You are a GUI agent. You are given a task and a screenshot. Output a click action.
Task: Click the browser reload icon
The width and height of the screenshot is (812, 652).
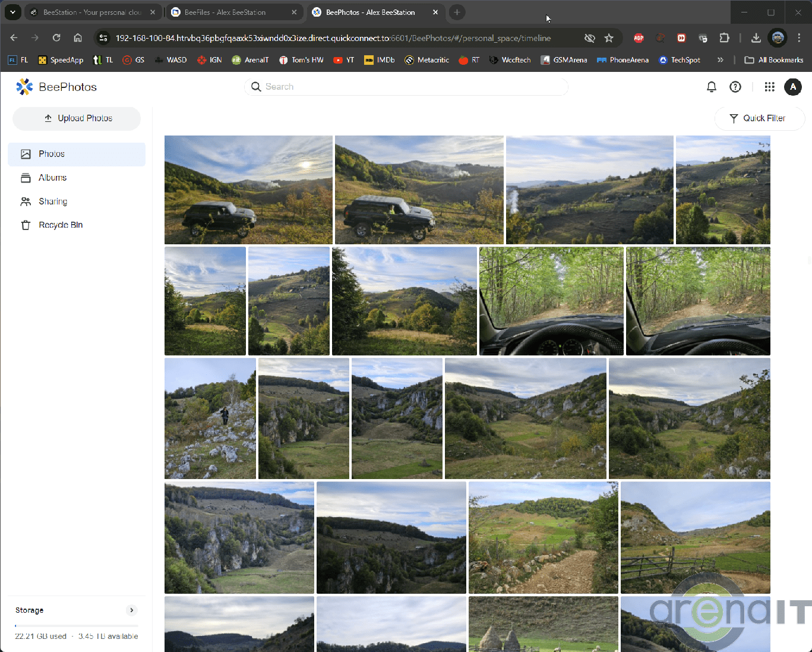(56, 38)
